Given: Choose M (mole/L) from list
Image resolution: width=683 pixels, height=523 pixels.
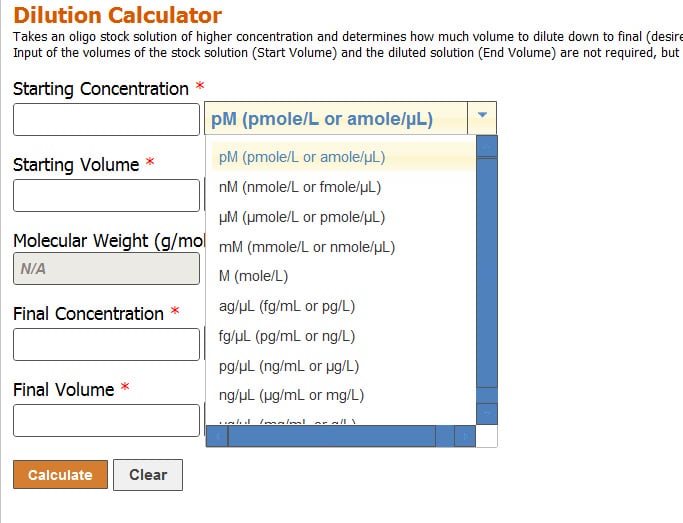Looking at the screenshot, I should [253, 276].
